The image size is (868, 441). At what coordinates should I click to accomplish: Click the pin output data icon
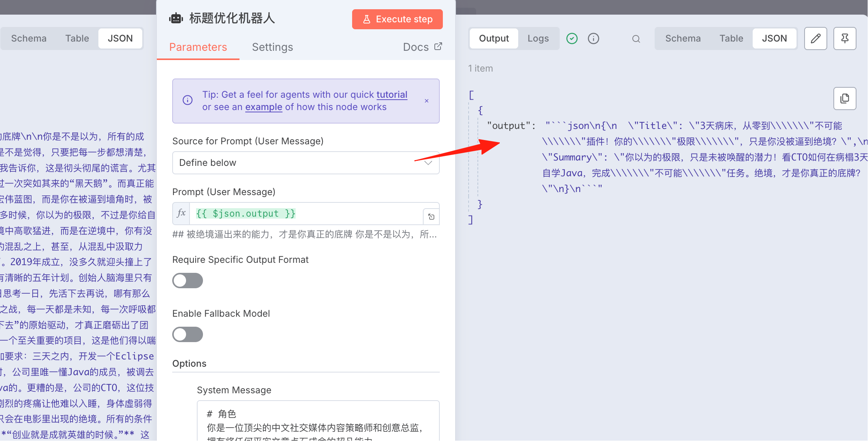point(845,38)
